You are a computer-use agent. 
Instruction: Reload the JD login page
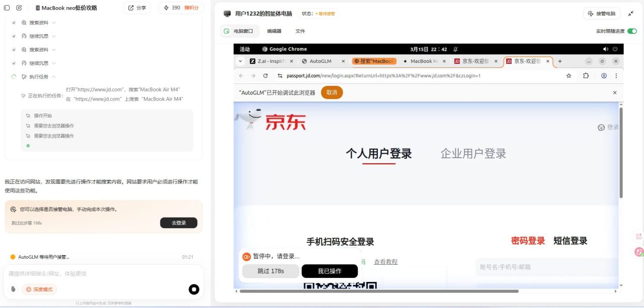click(266, 76)
